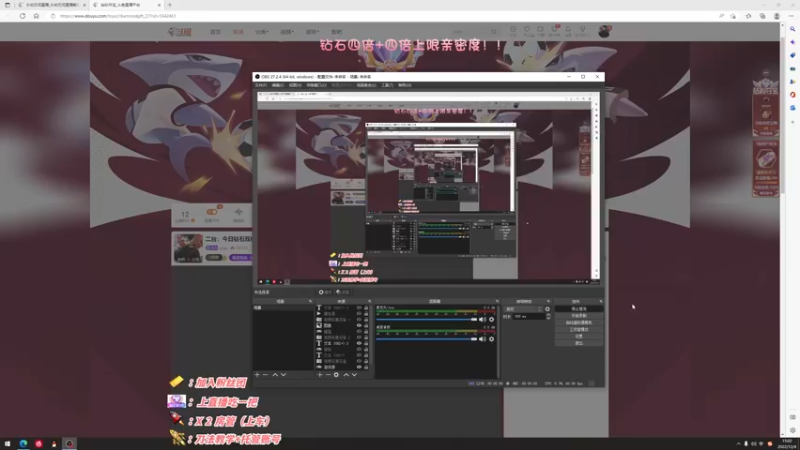The height and width of the screenshot is (450, 800).
Task: Mute the desktop audio speaker icon
Action: tap(482, 339)
